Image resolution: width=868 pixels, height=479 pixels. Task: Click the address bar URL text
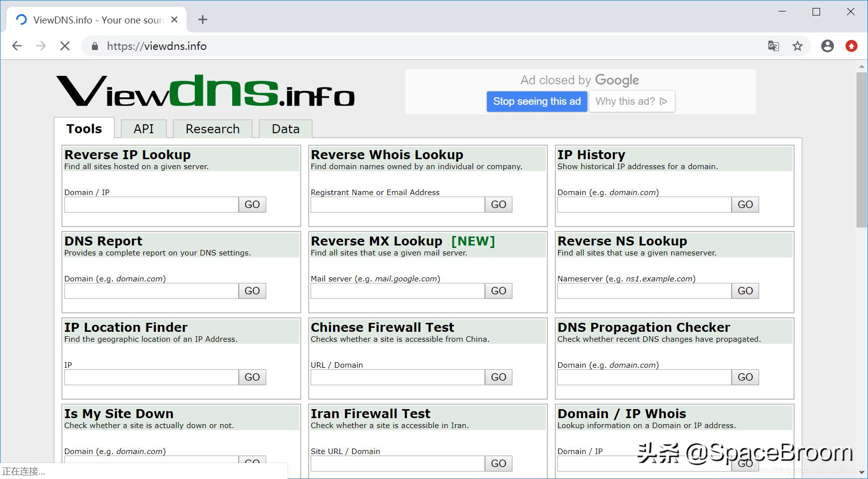[x=157, y=46]
